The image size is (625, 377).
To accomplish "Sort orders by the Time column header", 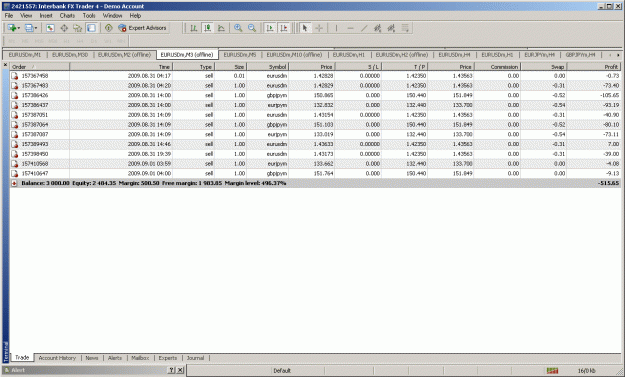I will click(x=121, y=67).
